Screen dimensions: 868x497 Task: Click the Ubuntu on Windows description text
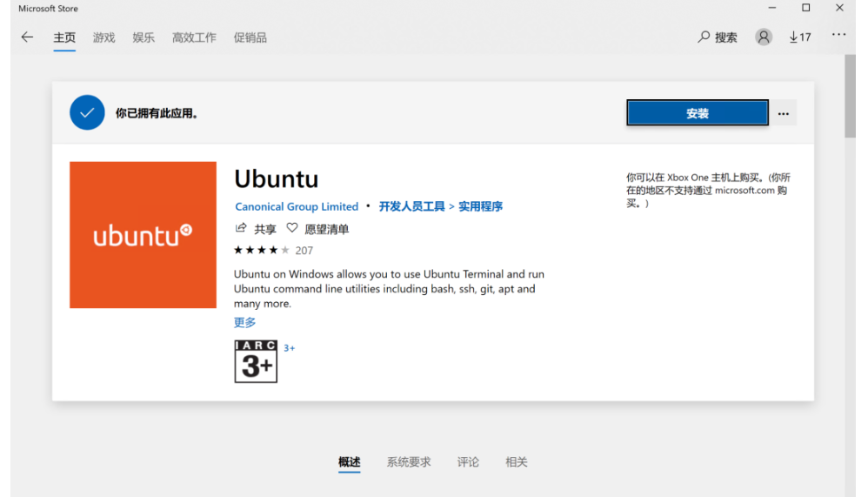(389, 289)
